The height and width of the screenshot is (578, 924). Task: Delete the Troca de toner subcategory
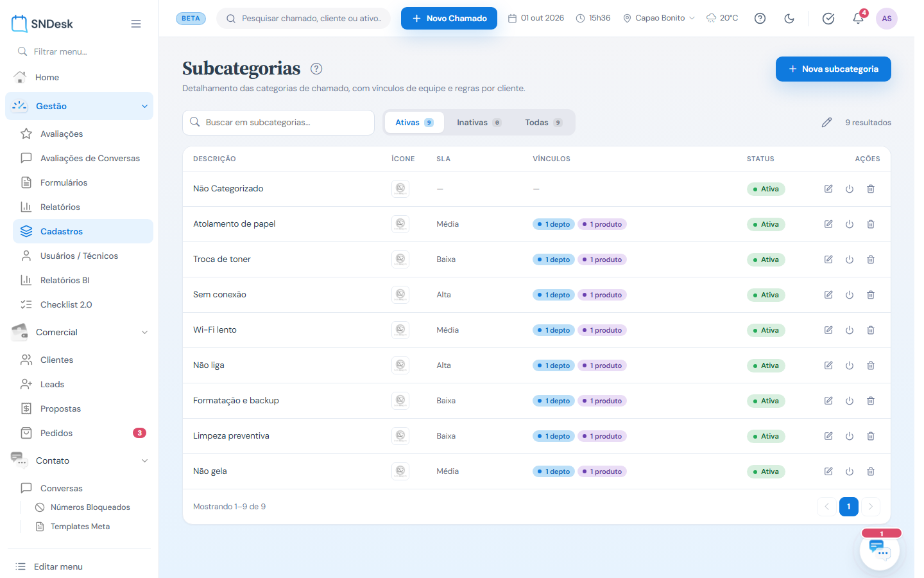click(x=871, y=259)
